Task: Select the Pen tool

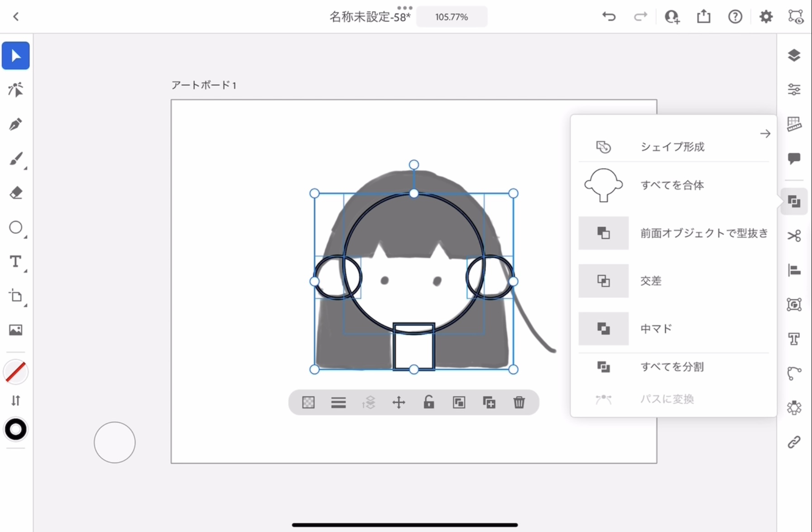Action: click(16, 124)
